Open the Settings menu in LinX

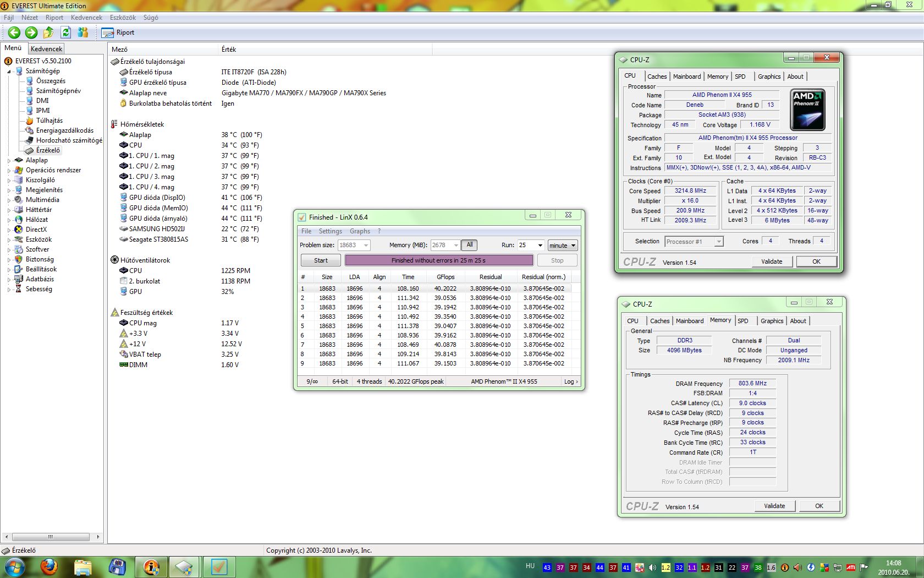[x=330, y=231]
